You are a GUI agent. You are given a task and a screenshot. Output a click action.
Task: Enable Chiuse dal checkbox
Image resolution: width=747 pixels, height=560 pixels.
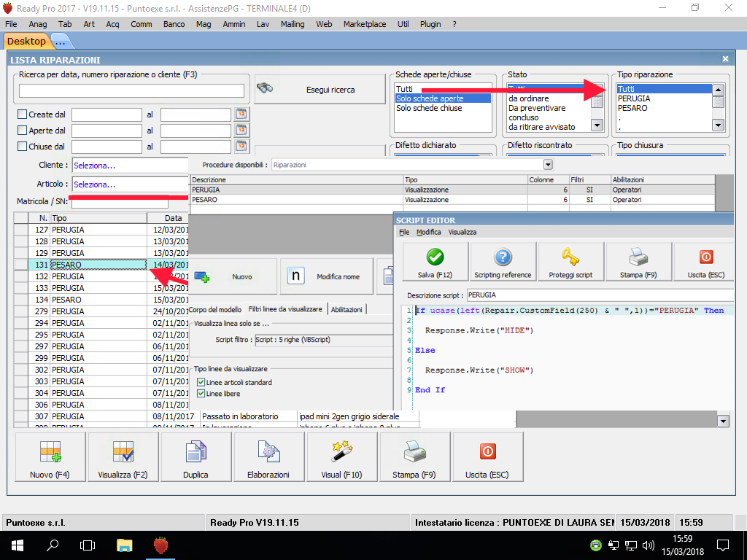[22, 146]
